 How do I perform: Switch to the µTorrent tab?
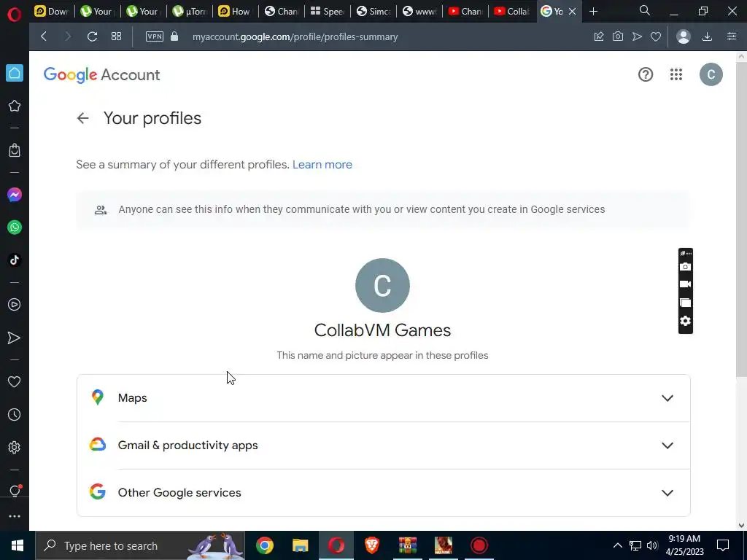coord(190,12)
